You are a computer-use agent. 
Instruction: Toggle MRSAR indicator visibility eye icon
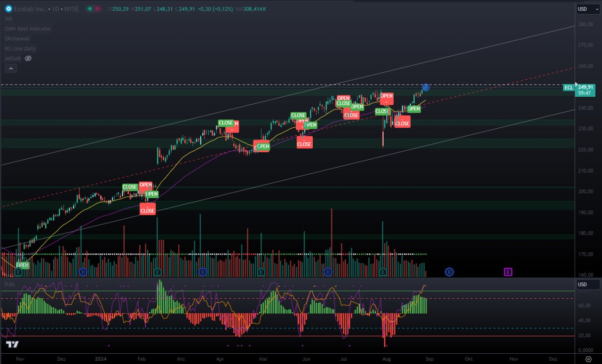click(28, 58)
